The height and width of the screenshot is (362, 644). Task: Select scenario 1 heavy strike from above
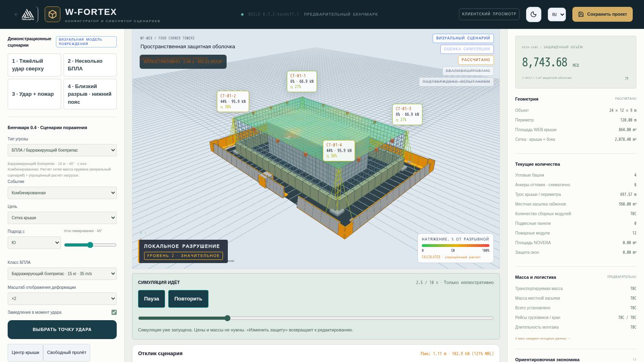coord(34,65)
